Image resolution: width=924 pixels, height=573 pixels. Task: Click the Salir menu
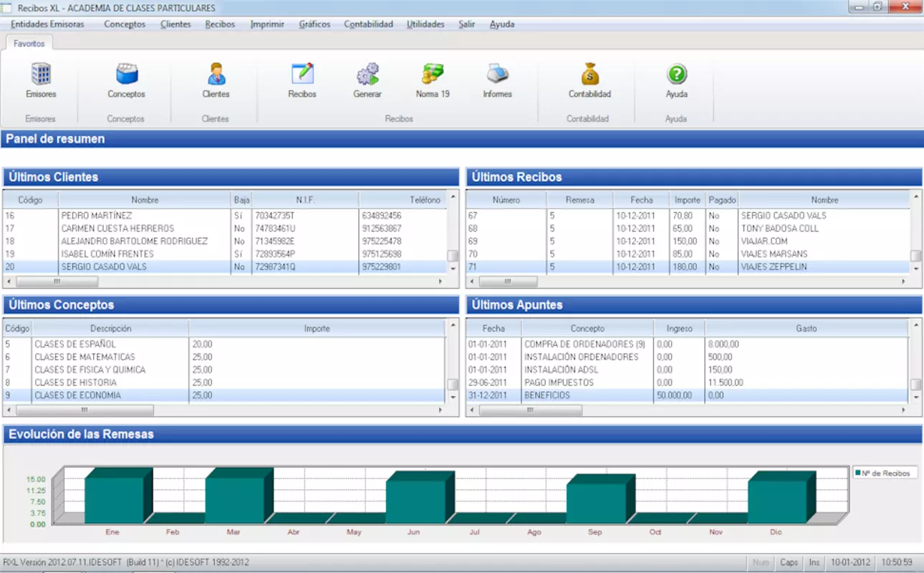[467, 24]
